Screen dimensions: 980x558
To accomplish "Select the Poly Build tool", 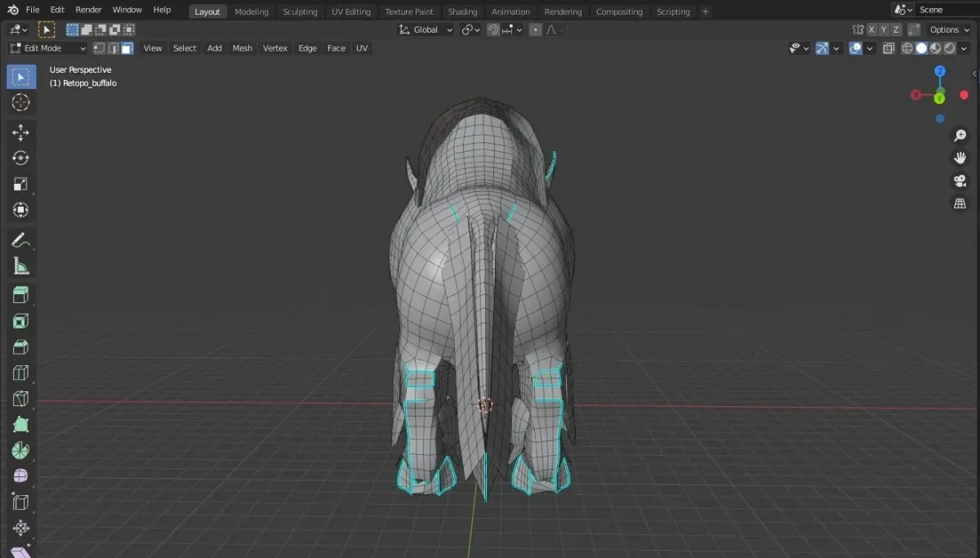I will [21, 425].
